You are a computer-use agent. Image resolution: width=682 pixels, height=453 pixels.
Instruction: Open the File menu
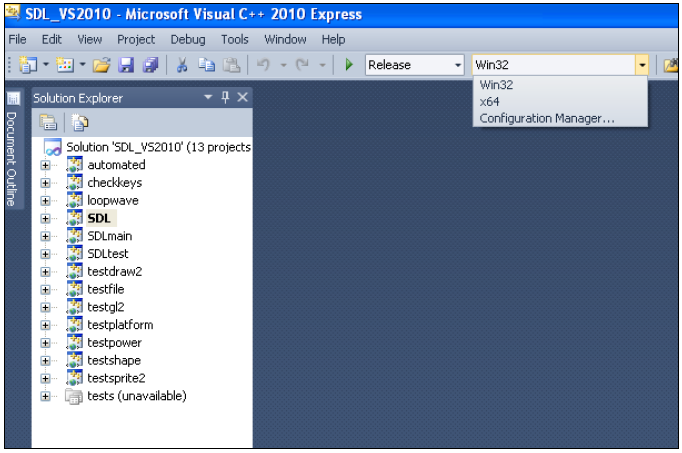pos(17,40)
